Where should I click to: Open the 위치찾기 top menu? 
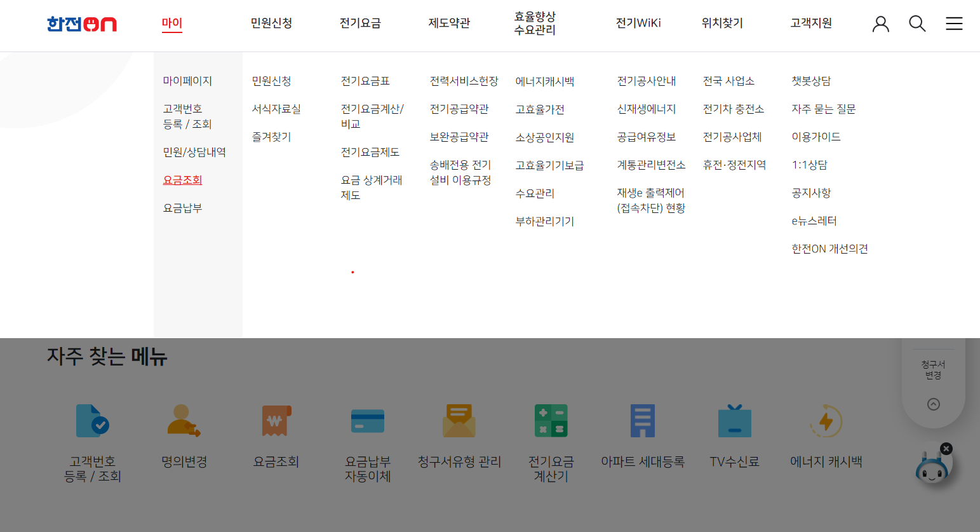point(722,24)
